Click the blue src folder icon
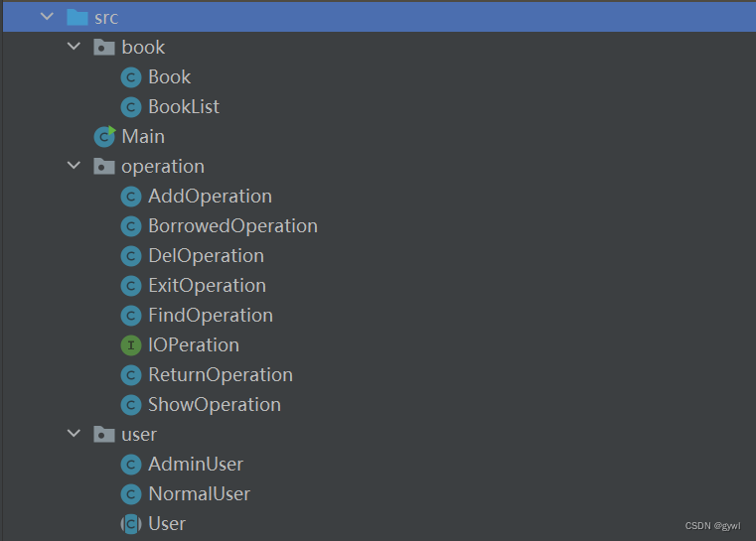Screen dimensions: 756x541 (x=77, y=17)
